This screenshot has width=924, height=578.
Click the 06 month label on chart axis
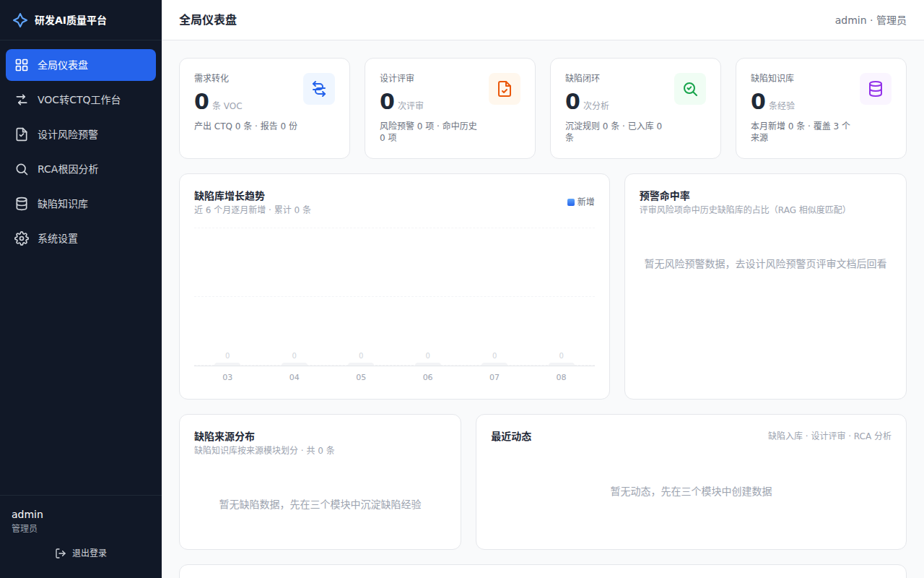(x=427, y=377)
